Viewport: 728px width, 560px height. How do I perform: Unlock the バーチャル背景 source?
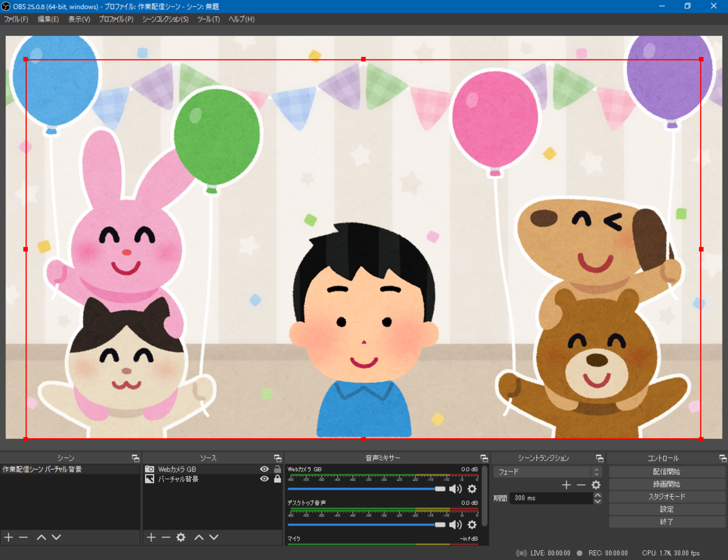pos(277,479)
